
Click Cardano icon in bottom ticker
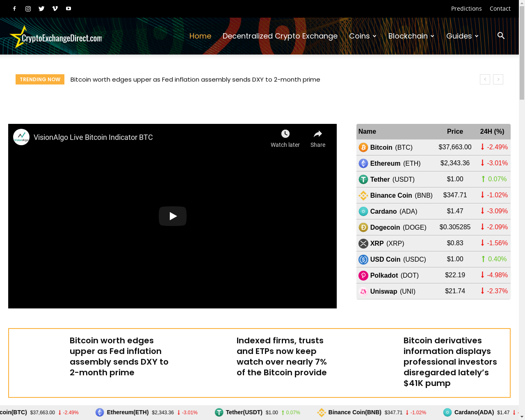(x=447, y=412)
